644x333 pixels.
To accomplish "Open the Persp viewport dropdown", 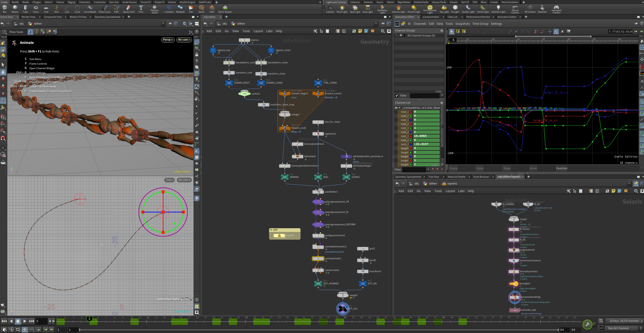I will [x=168, y=40].
